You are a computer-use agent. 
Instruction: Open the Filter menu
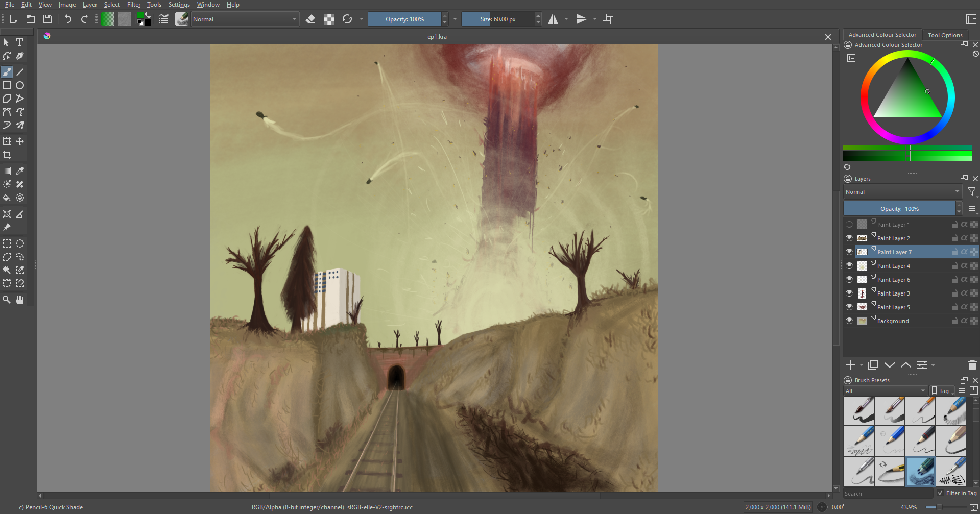[134, 5]
